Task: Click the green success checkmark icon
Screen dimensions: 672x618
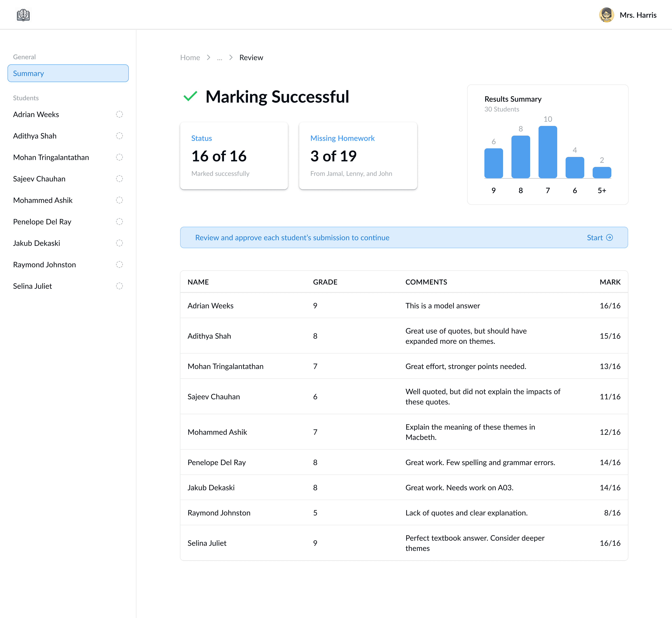Action: click(x=190, y=97)
